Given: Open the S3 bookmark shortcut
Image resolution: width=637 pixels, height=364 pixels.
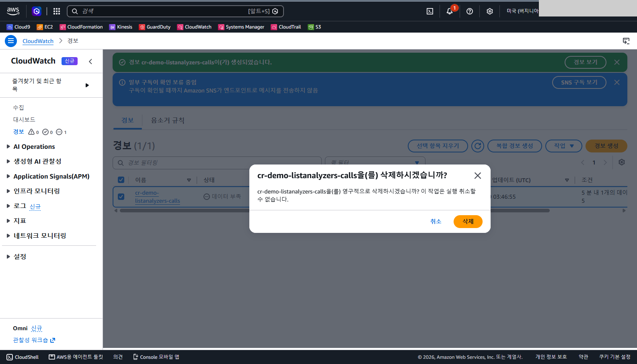Looking at the screenshot, I should pyautogui.click(x=314, y=27).
